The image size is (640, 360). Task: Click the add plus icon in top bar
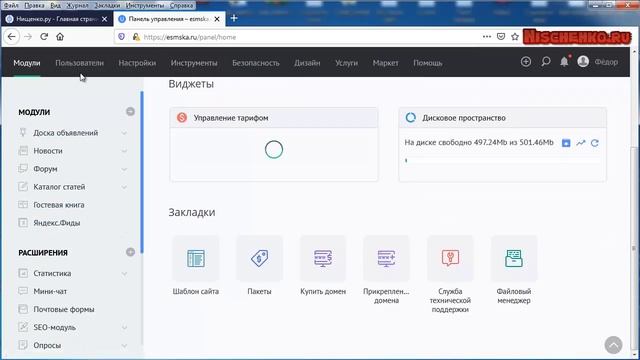(526, 62)
